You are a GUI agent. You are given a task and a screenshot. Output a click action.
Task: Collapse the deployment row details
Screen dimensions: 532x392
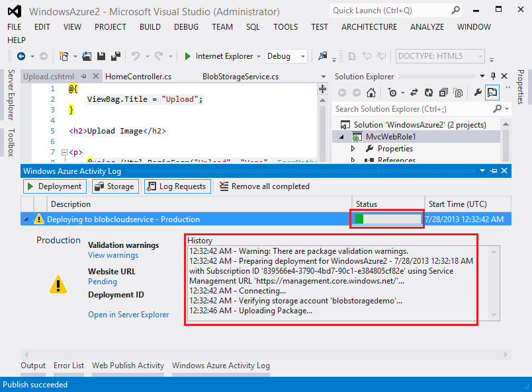(x=26, y=219)
